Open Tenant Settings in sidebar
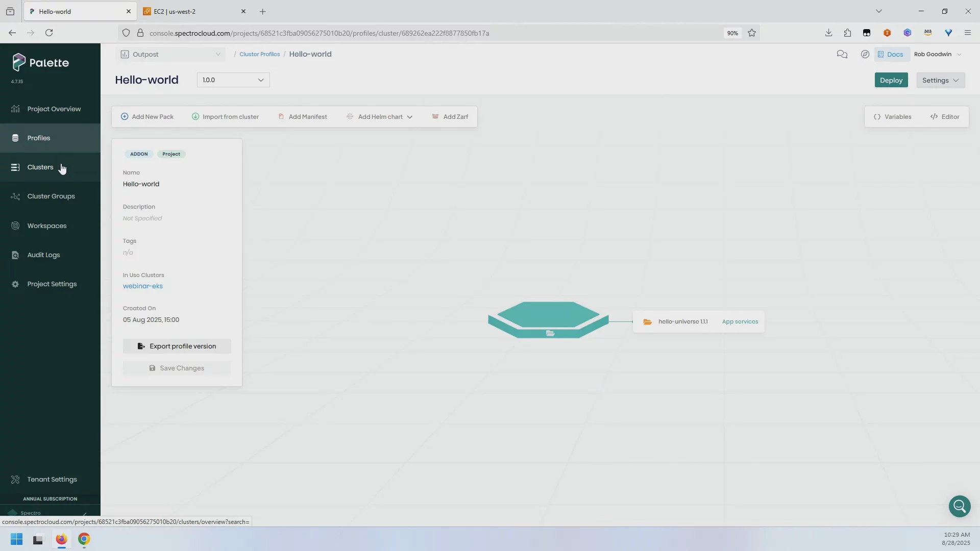The height and width of the screenshot is (551, 980). click(52, 479)
